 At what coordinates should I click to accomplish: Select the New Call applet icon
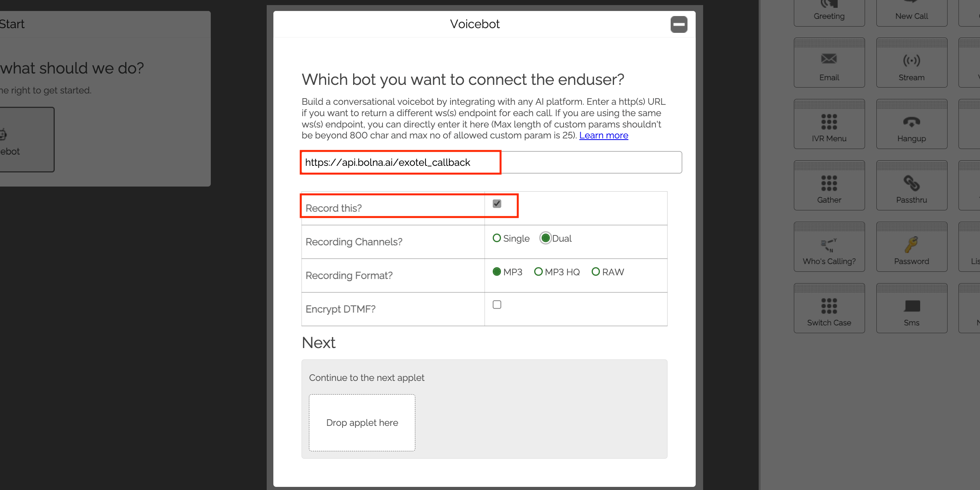pyautogui.click(x=912, y=12)
